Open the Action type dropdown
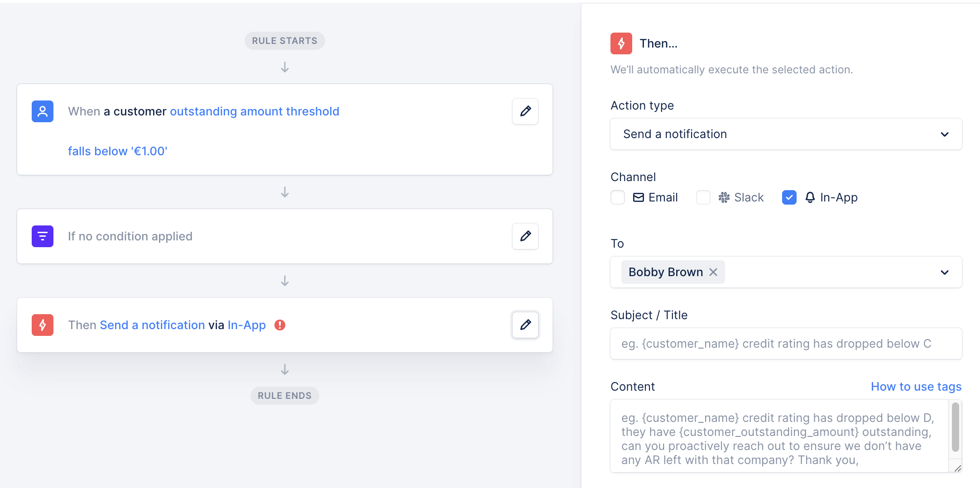 coord(786,134)
